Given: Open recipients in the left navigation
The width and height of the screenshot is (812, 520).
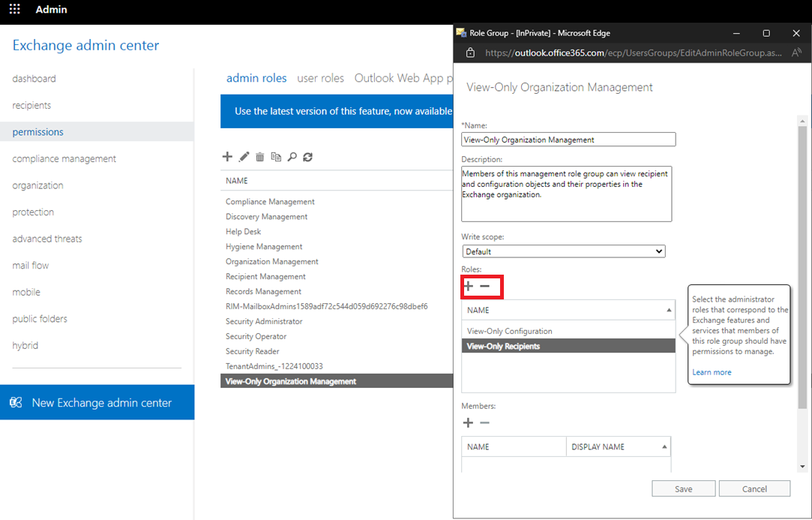Looking at the screenshot, I should pyautogui.click(x=31, y=105).
